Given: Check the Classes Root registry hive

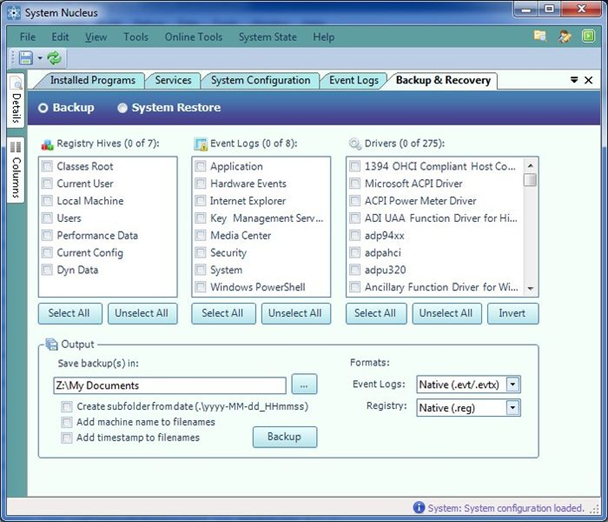Looking at the screenshot, I should tap(47, 167).
